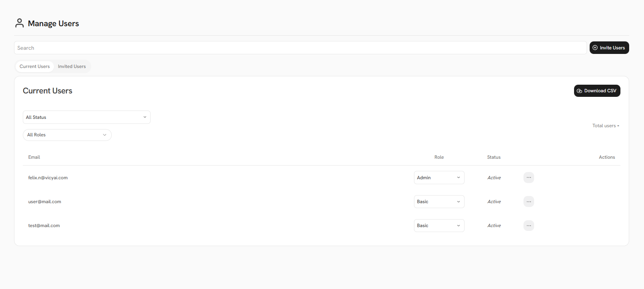The height and width of the screenshot is (289, 644).
Task: Click the cloud download icon on Download CSV
Action: (x=579, y=91)
